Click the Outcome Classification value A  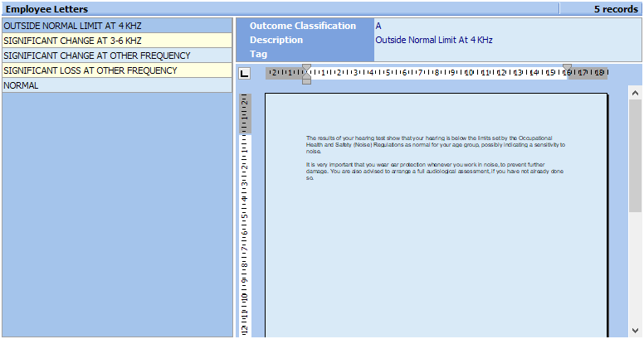378,26
